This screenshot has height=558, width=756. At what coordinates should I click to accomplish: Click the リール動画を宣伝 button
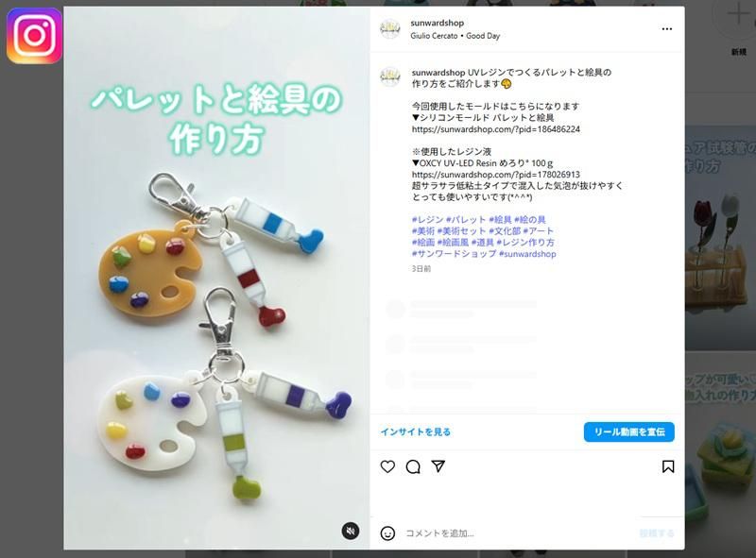click(629, 431)
